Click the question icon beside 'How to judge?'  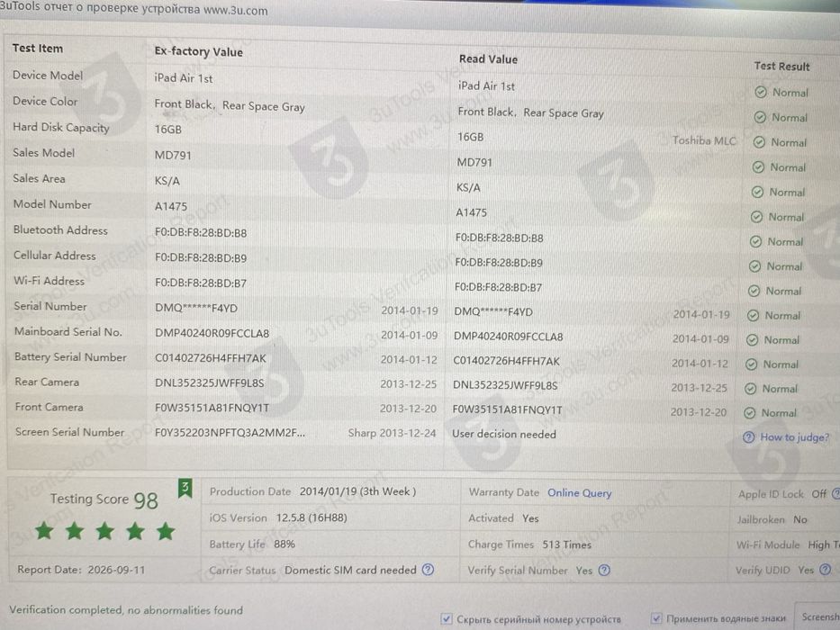(748, 437)
